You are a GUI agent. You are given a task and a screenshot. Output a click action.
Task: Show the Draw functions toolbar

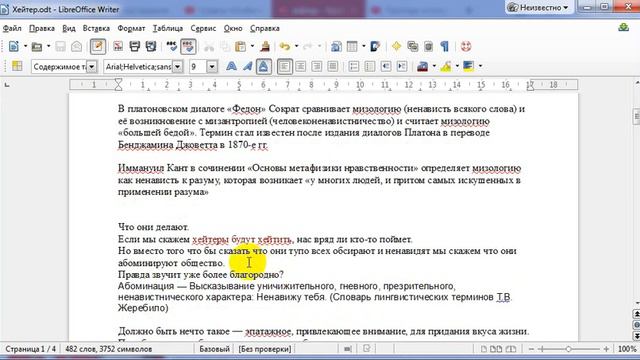pos(375,47)
